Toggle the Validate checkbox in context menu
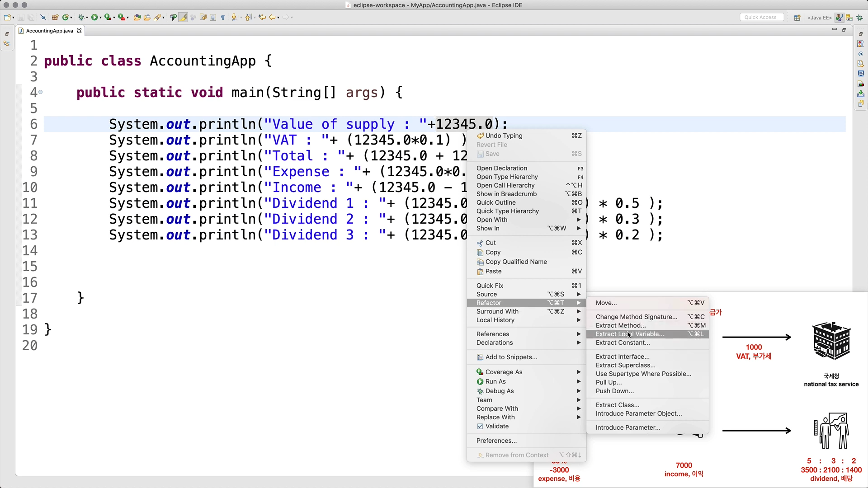 [x=480, y=426]
